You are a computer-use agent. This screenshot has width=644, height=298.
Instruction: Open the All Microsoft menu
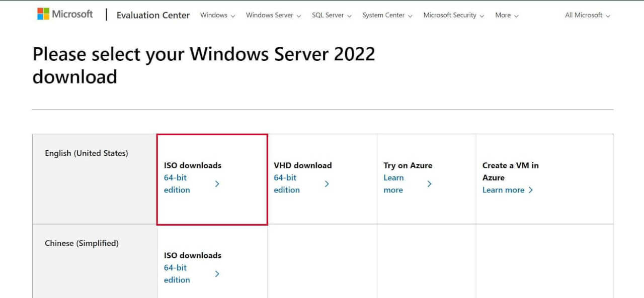(586, 16)
